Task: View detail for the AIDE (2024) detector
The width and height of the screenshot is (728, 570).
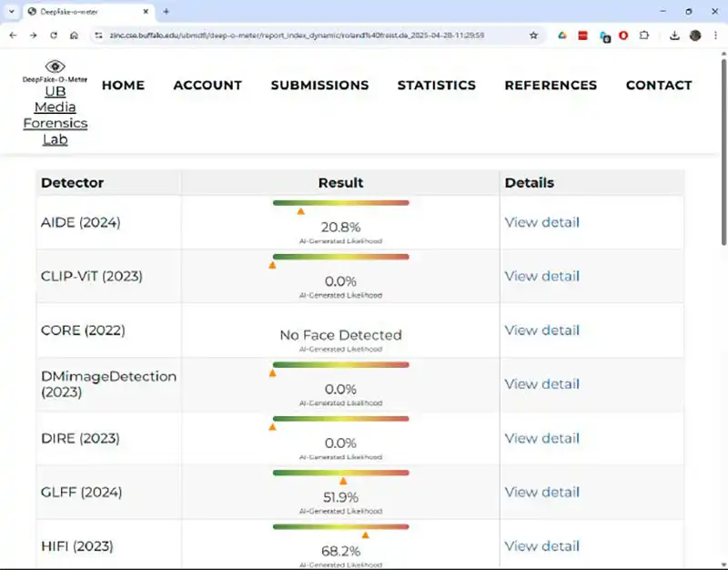Action: click(x=541, y=222)
